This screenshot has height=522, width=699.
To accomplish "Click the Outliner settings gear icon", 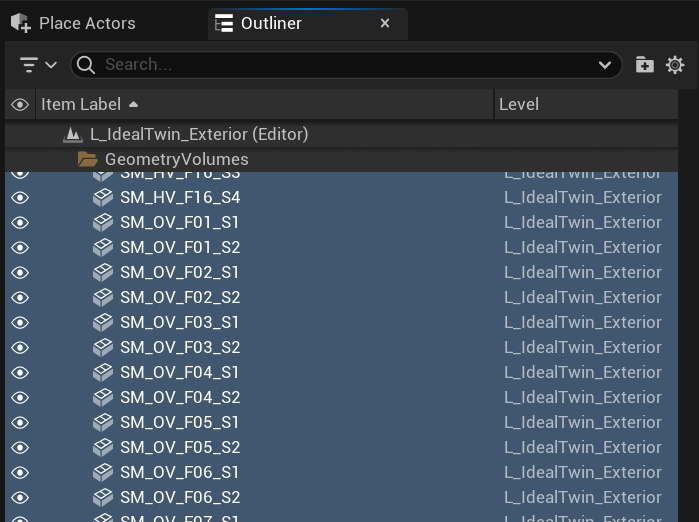I will click(675, 65).
